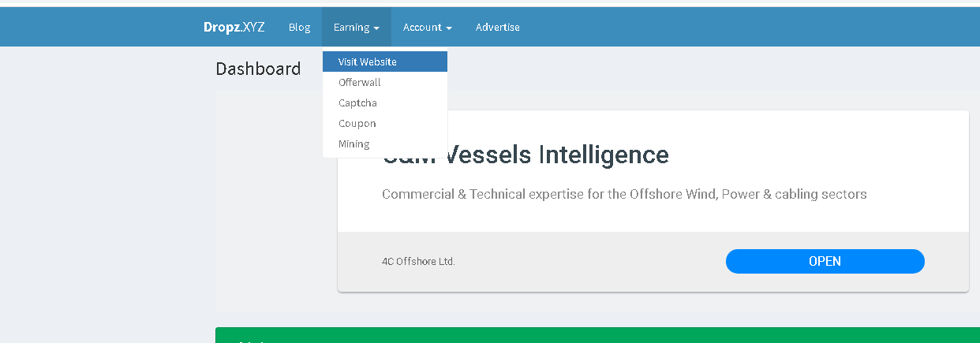Image resolution: width=980 pixels, height=343 pixels.
Task: Expand the Account dropdown menu
Action: (427, 27)
